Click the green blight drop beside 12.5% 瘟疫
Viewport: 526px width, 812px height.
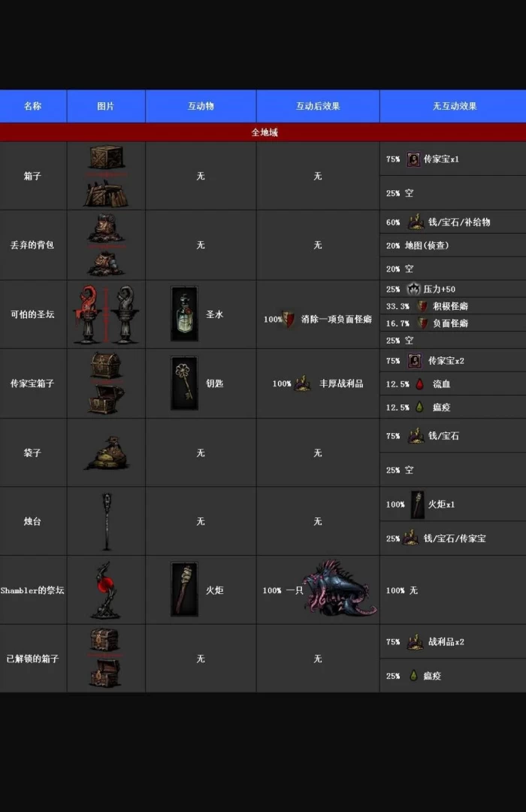(x=419, y=407)
